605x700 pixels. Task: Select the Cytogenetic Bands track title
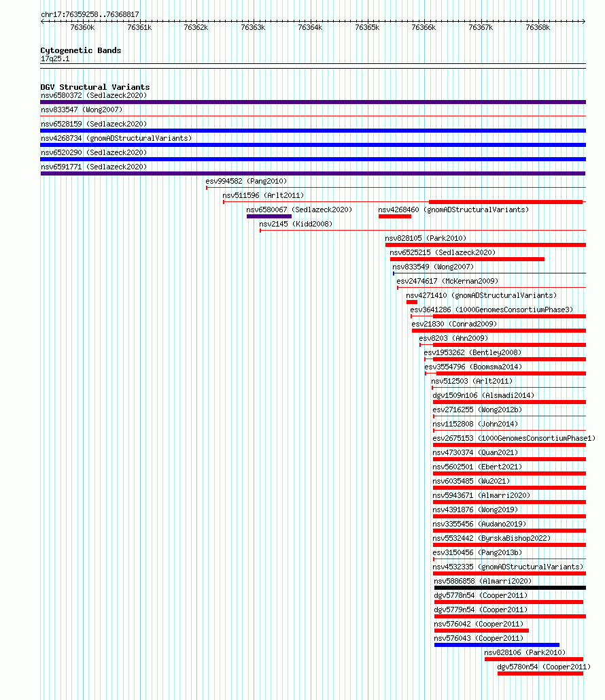click(81, 50)
